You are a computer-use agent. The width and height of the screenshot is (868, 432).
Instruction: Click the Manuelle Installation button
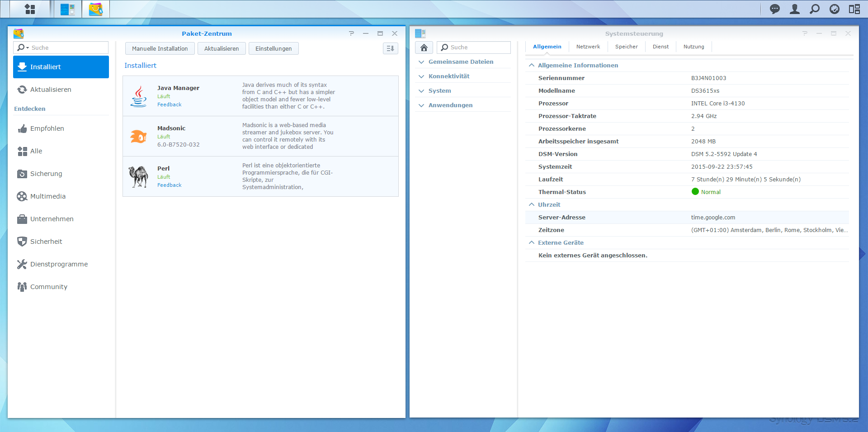click(160, 48)
